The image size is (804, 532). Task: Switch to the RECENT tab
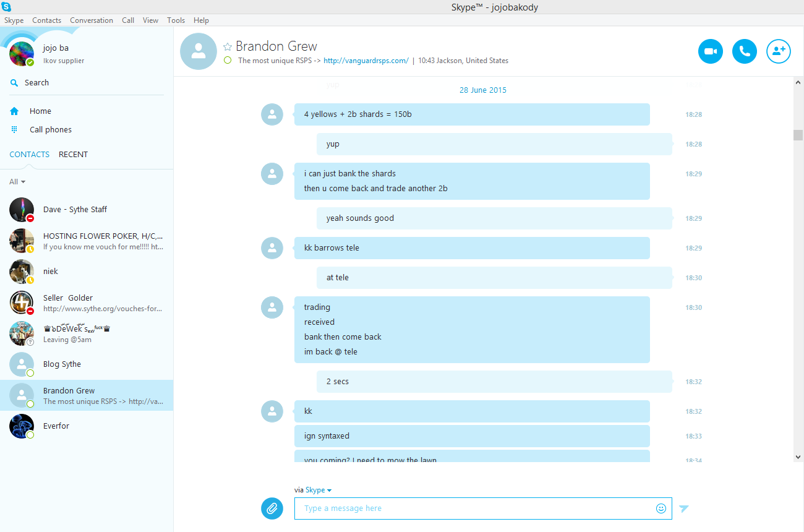click(x=74, y=155)
